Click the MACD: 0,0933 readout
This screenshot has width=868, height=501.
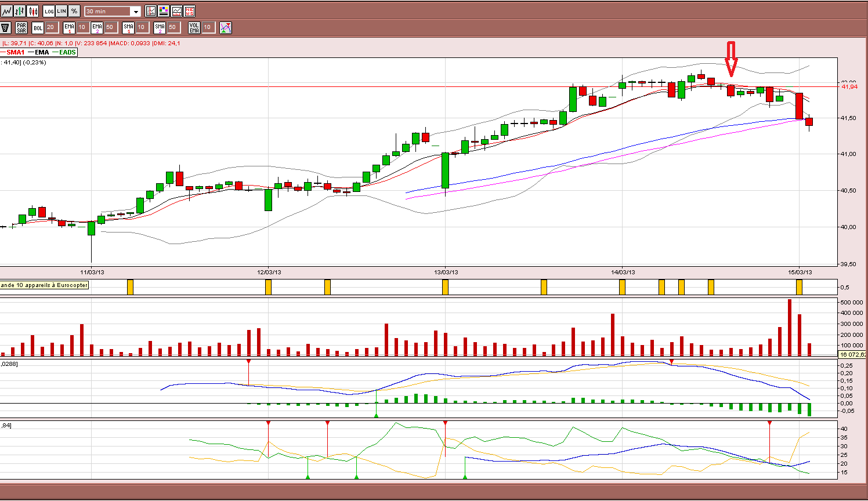pyautogui.click(x=130, y=43)
